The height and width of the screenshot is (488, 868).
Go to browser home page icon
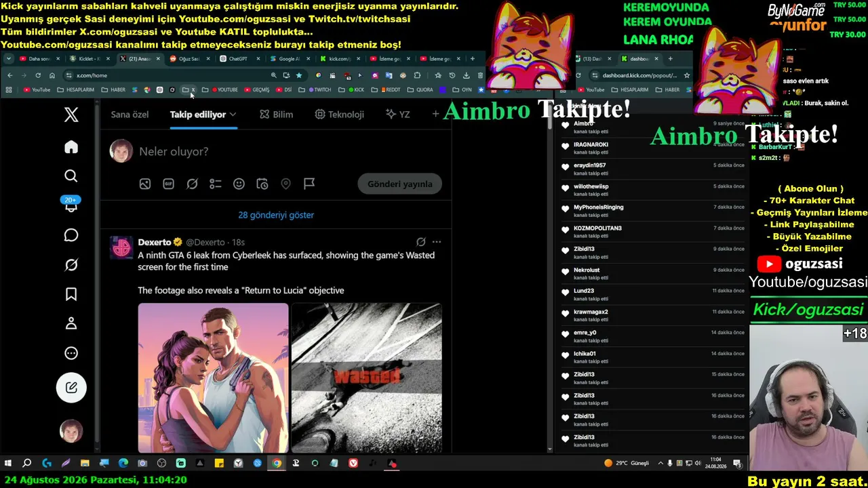click(52, 75)
